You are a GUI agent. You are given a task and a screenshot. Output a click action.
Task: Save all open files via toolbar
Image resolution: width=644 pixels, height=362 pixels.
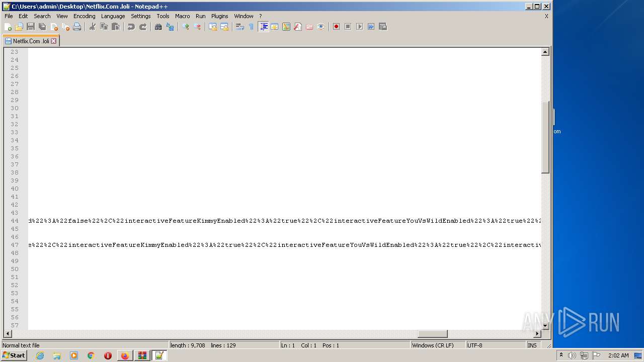click(42, 27)
